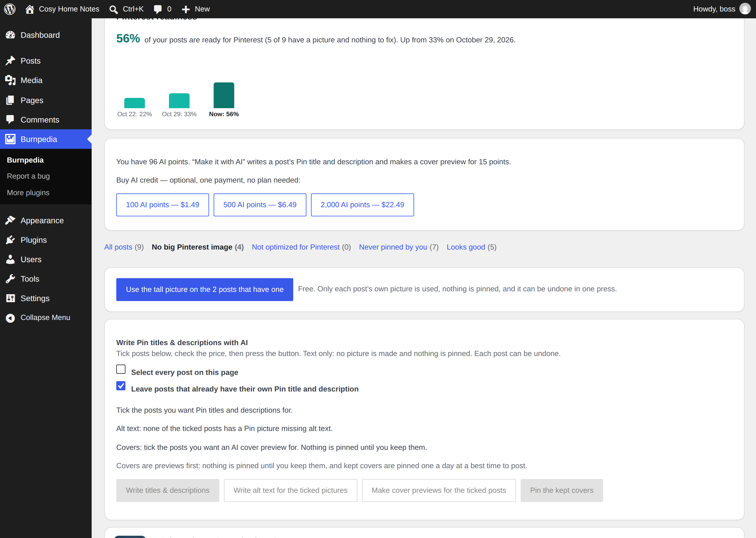Screen dimensions: 756x538
Task: Open the comments bubble in the admin bar
Action: coord(158,9)
